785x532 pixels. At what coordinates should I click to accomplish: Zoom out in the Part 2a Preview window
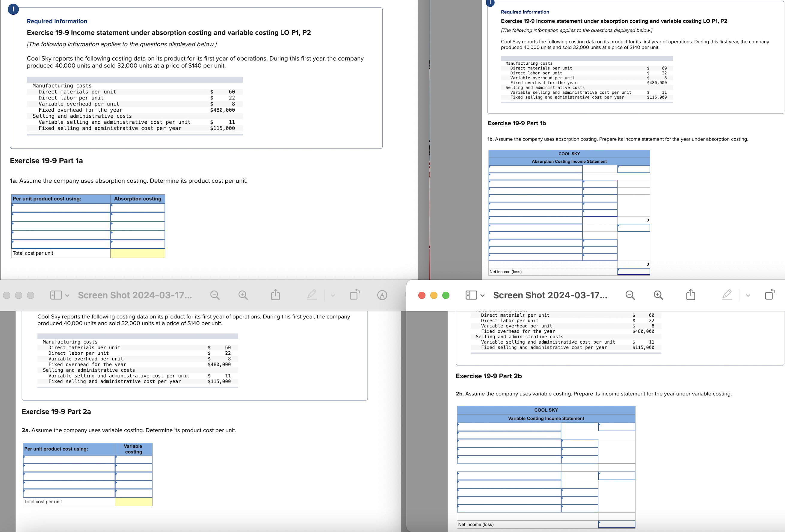click(215, 295)
